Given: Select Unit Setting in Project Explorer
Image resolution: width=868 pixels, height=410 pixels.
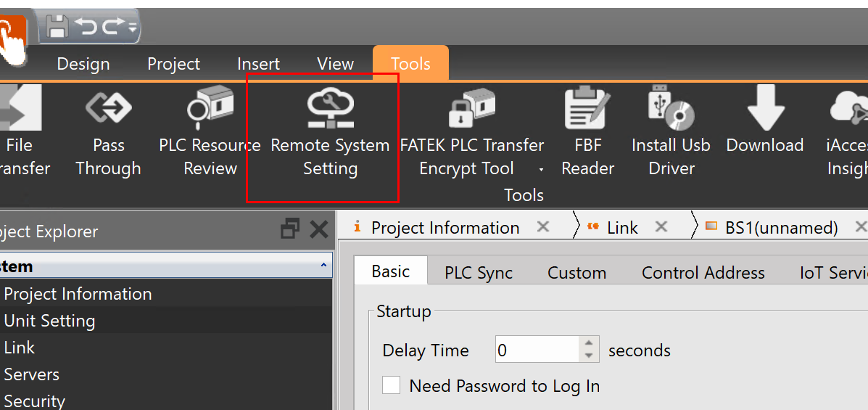Looking at the screenshot, I should point(49,321).
